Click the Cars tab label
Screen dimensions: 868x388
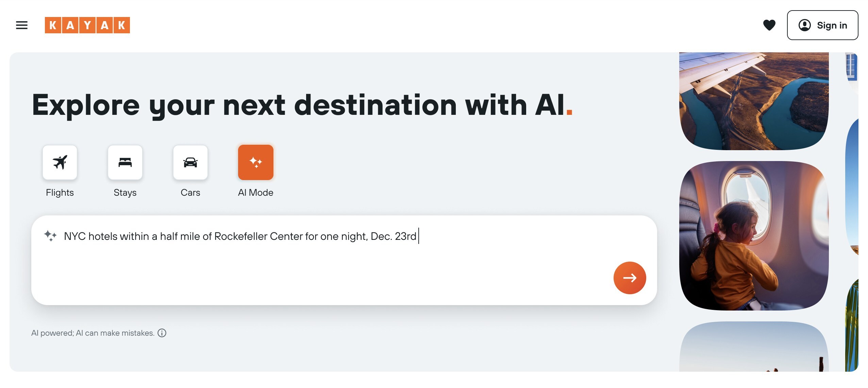[190, 193]
